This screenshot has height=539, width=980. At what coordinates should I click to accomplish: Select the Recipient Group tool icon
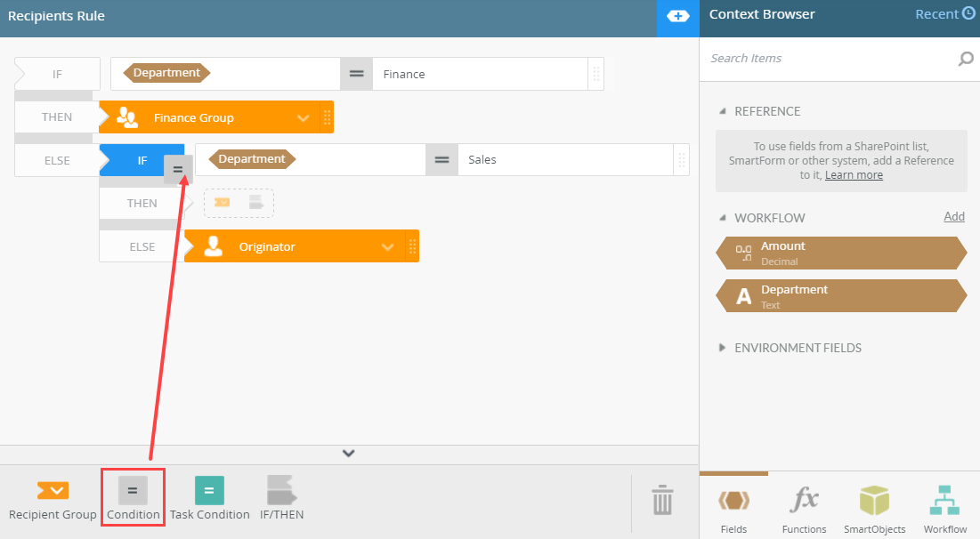[53, 491]
